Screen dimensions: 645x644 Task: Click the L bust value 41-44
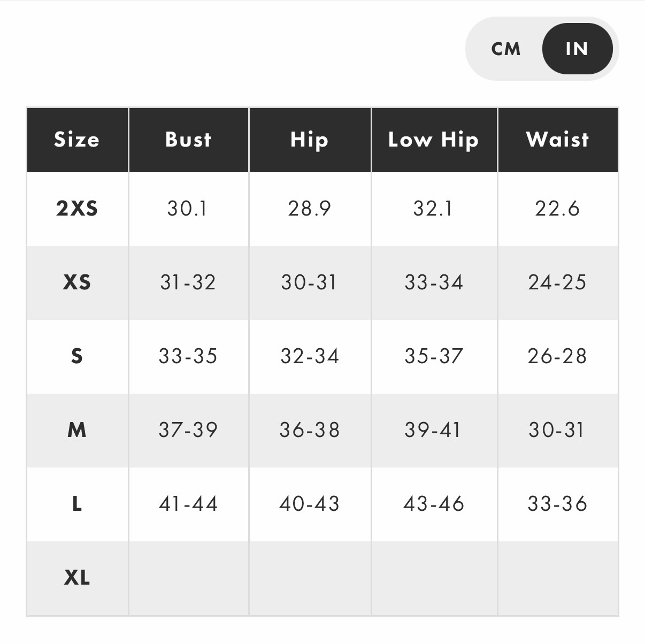click(188, 504)
